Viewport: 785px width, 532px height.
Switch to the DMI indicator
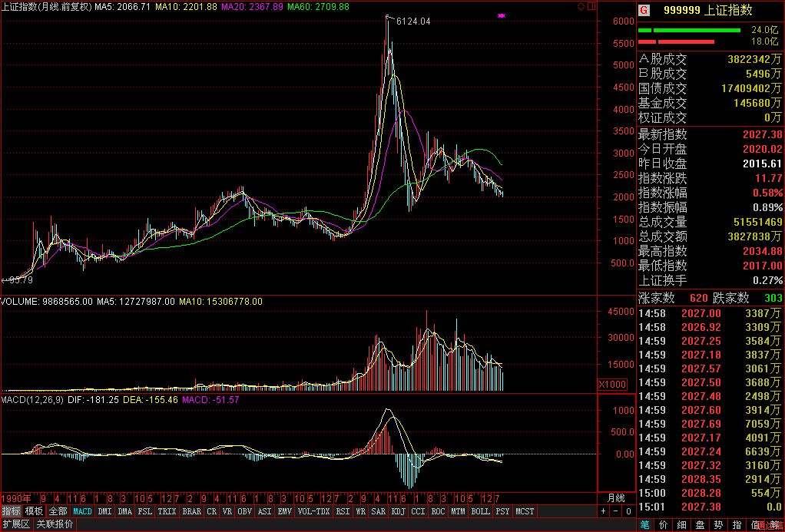click(x=105, y=511)
